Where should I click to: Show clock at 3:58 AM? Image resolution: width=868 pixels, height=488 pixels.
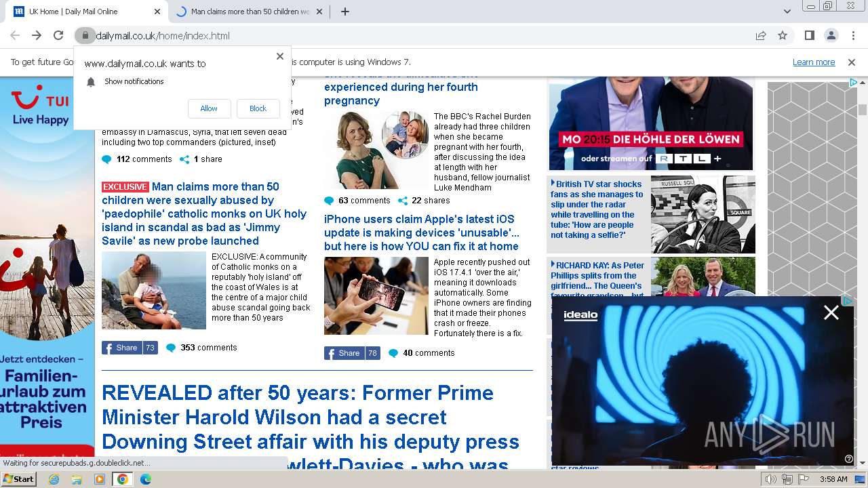833,479
